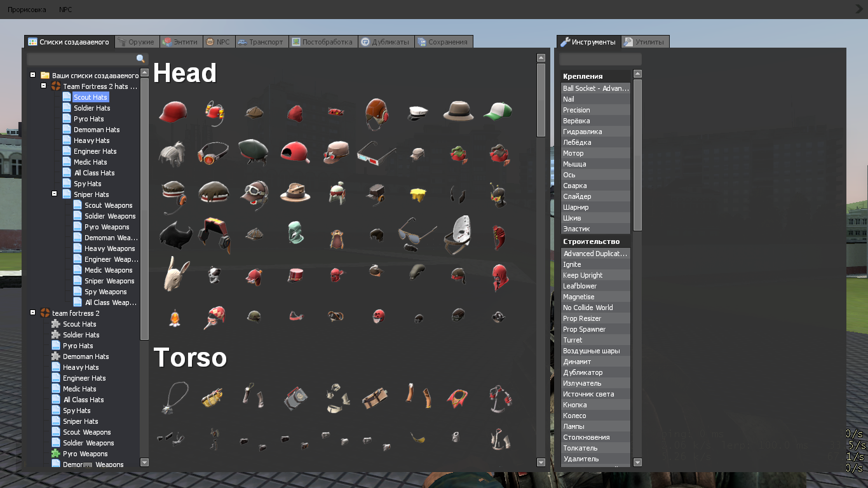The height and width of the screenshot is (488, 868).
Task: Select the red hooded skull mask
Action: (x=499, y=277)
